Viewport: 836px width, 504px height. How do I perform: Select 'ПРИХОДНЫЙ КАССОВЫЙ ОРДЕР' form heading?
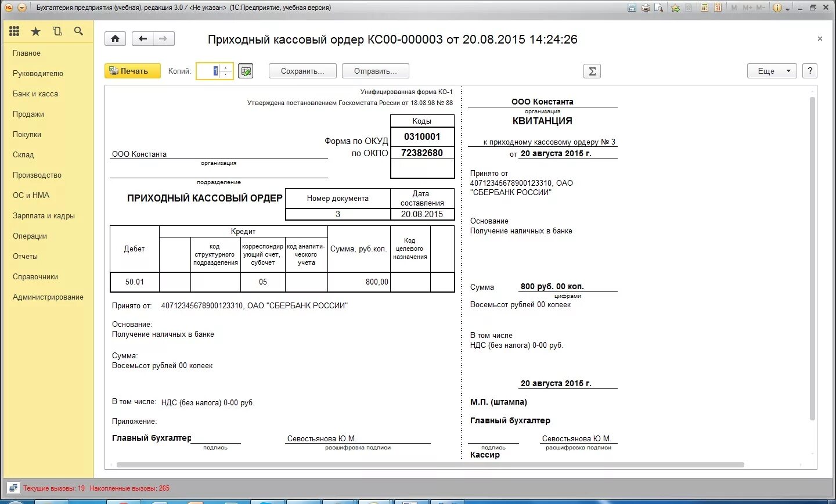[x=204, y=198]
